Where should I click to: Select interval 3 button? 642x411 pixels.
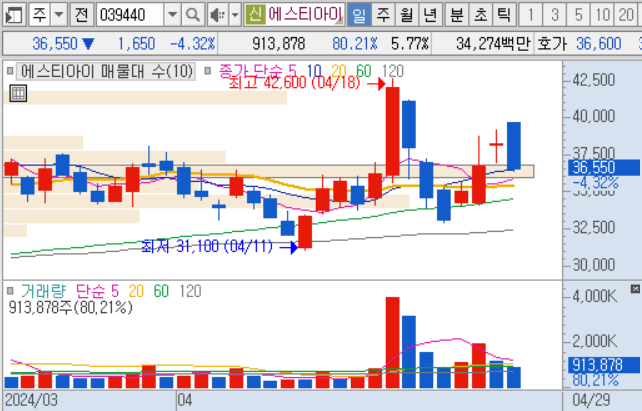555,15
